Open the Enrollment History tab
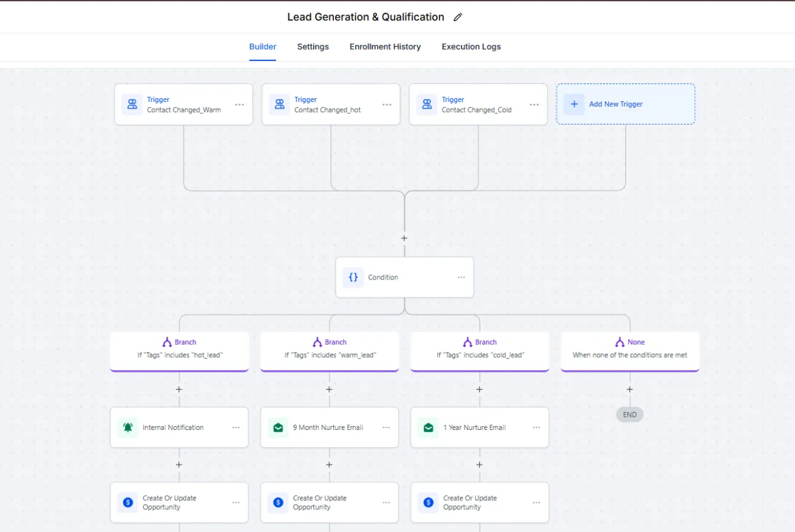This screenshot has width=795, height=532. (385, 47)
